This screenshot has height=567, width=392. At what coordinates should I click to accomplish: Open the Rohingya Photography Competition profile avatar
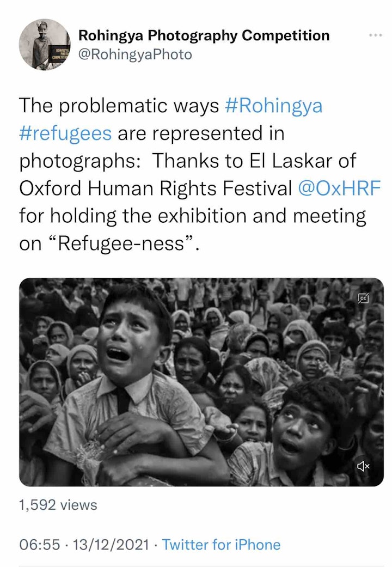44,45
